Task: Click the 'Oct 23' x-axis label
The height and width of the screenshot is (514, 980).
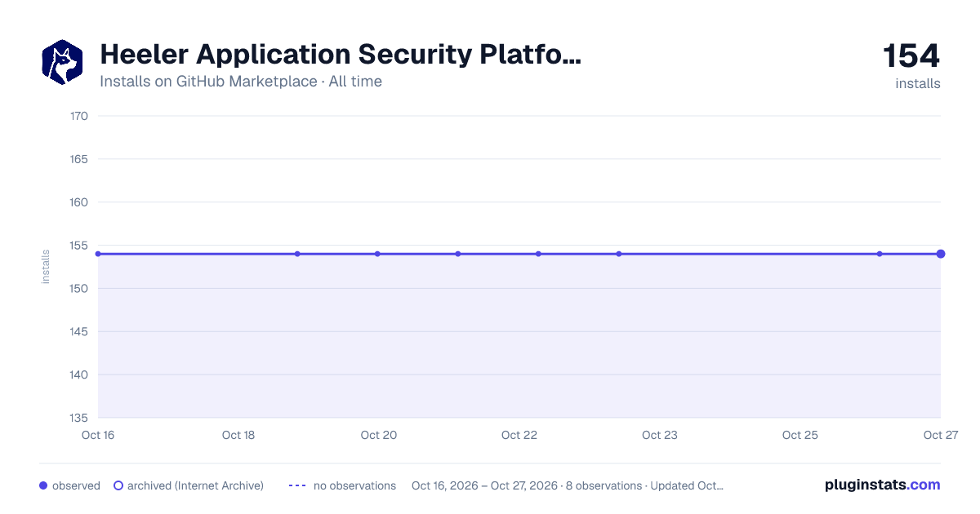Action: 660,435
